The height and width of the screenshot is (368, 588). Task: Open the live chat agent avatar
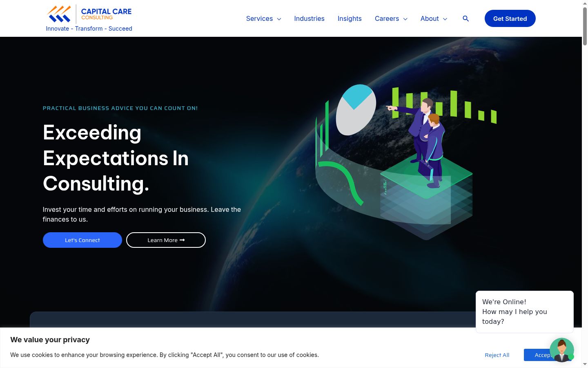(x=562, y=350)
